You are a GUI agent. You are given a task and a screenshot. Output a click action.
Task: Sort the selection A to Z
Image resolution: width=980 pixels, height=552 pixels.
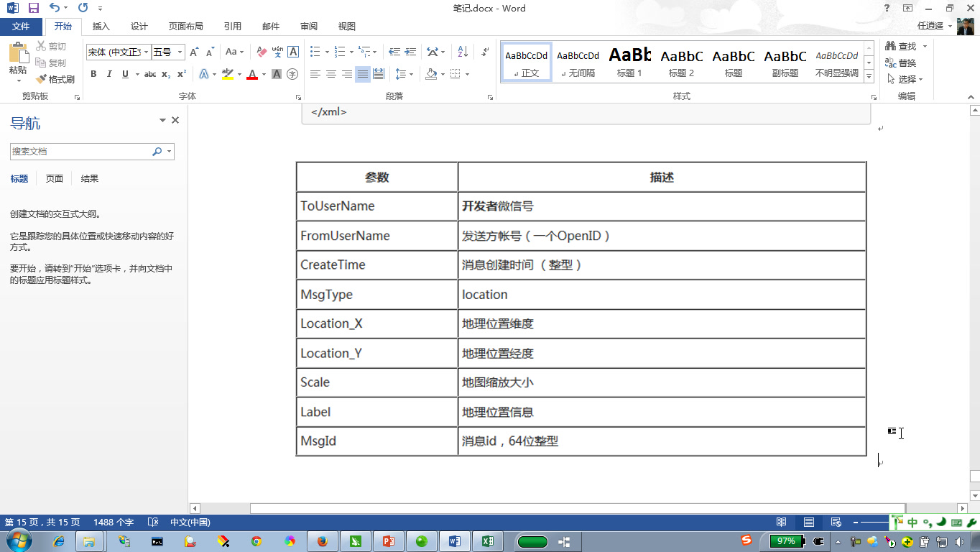pos(463,52)
